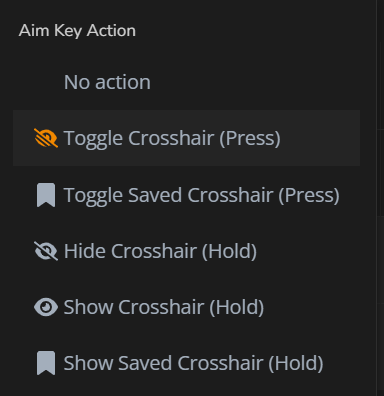Pick the Toggle Saved Crosshair (Press) entry
This screenshot has height=396, width=384.
coord(186,195)
